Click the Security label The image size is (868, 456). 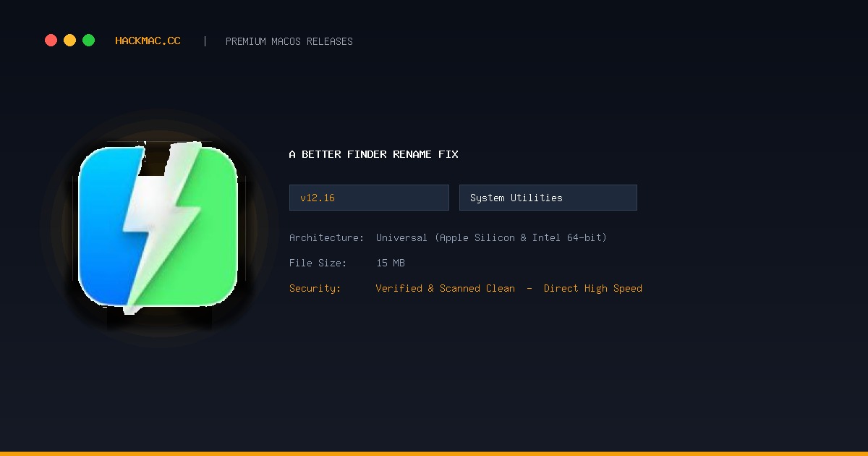tap(315, 288)
